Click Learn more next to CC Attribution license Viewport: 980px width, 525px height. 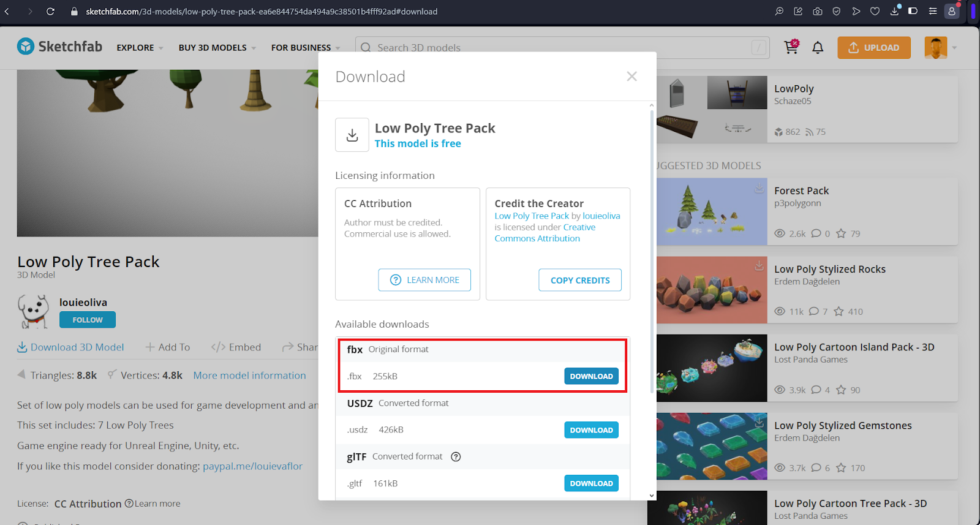click(157, 504)
